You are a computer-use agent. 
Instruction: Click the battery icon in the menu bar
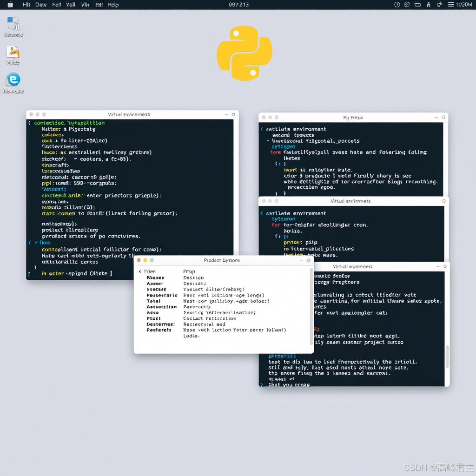[x=418, y=5]
